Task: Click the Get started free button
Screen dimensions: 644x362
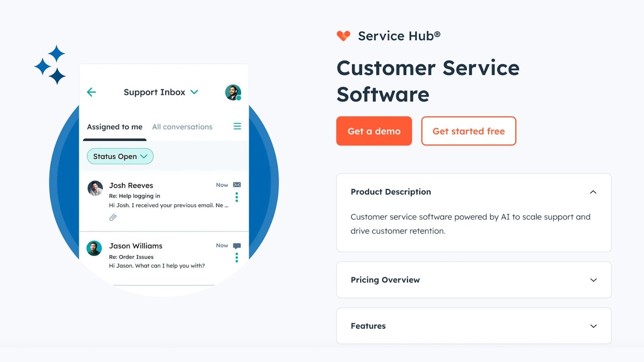Action: point(469,131)
